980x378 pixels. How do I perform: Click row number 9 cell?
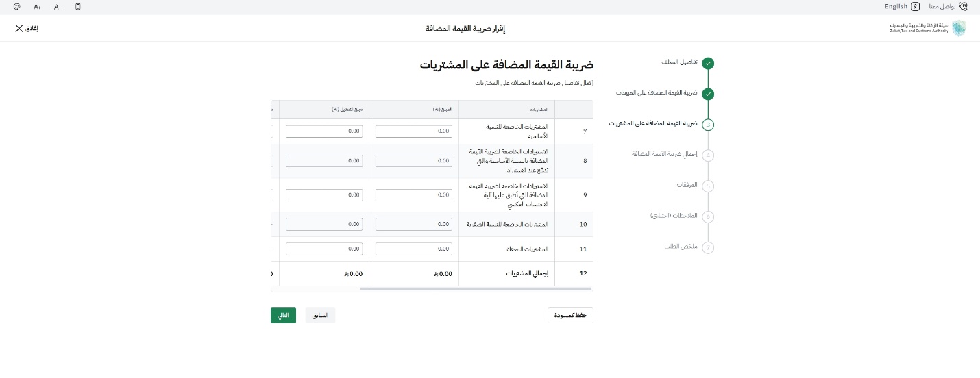(574, 195)
